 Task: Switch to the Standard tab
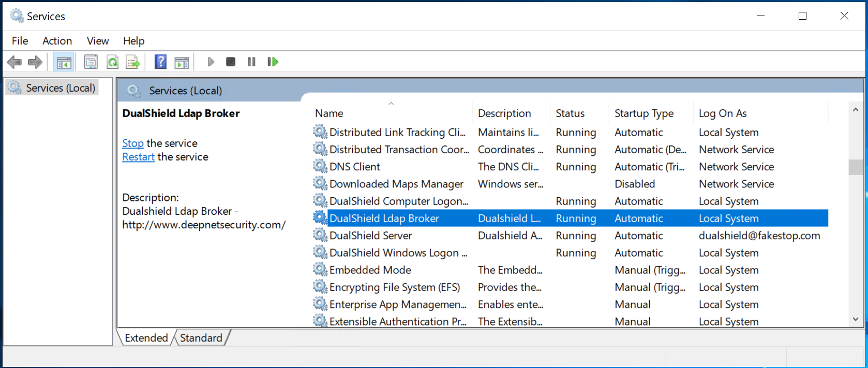201,338
